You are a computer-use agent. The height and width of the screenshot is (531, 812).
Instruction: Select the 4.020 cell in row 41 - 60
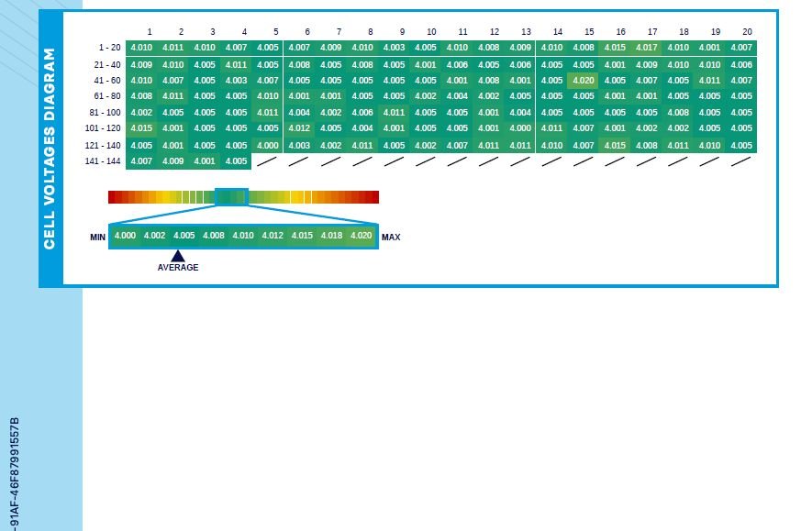(584, 80)
